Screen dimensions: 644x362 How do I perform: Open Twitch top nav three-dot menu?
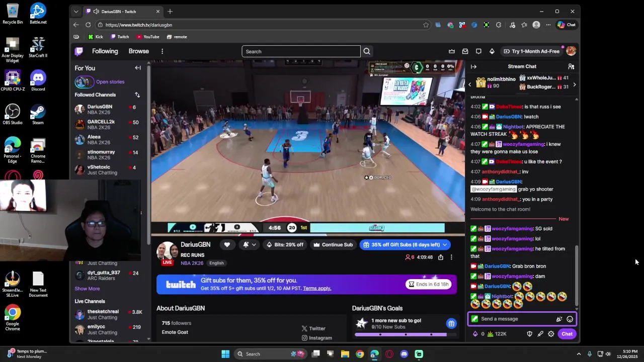(x=162, y=51)
